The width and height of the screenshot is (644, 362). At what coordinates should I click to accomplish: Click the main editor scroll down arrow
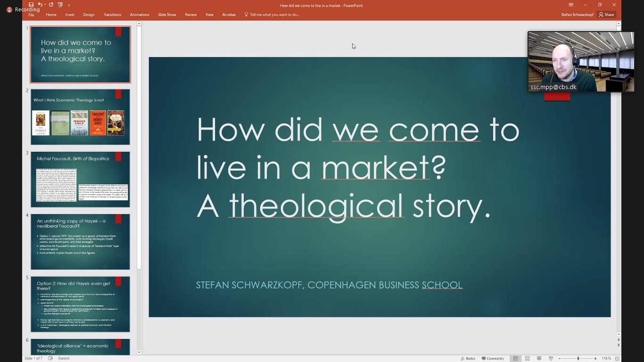(619, 334)
